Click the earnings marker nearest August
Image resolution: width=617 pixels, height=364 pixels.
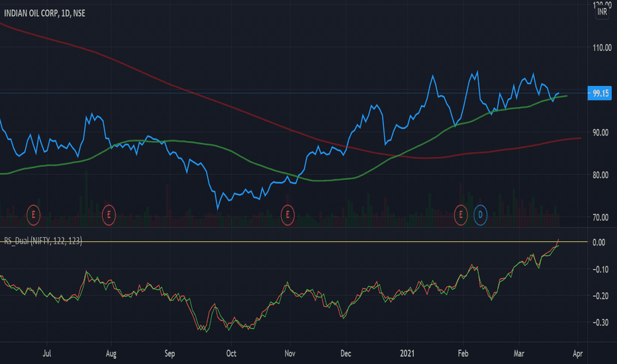click(x=109, y=215)
